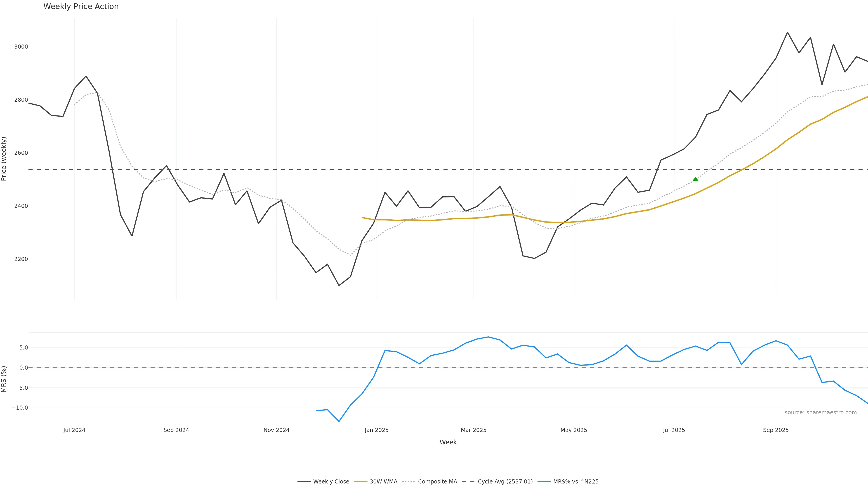Click the dashed Cycle Avg legend swatch
Screen dimensions: 868x488
pyautogui.click(x=468, y=482)
